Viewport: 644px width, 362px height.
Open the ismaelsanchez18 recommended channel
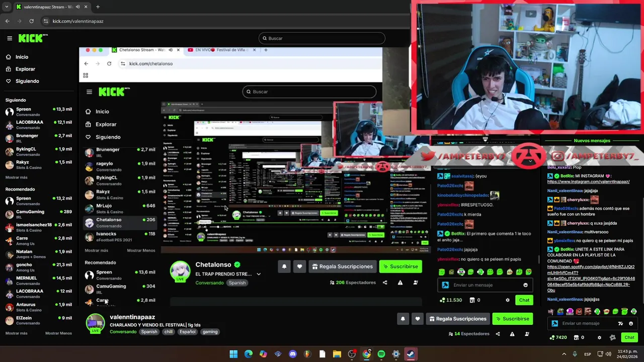point(38,227)
